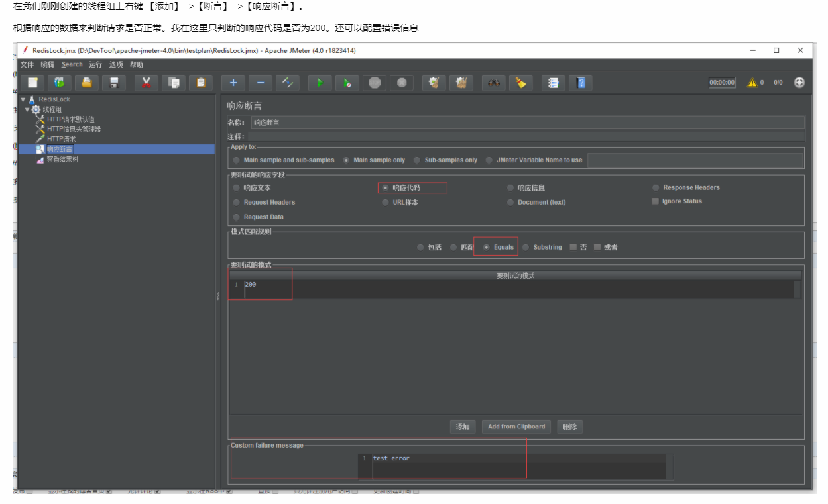Click the 注释 comment field
This screenshot has height=504, width=828.
click(527, 136)
